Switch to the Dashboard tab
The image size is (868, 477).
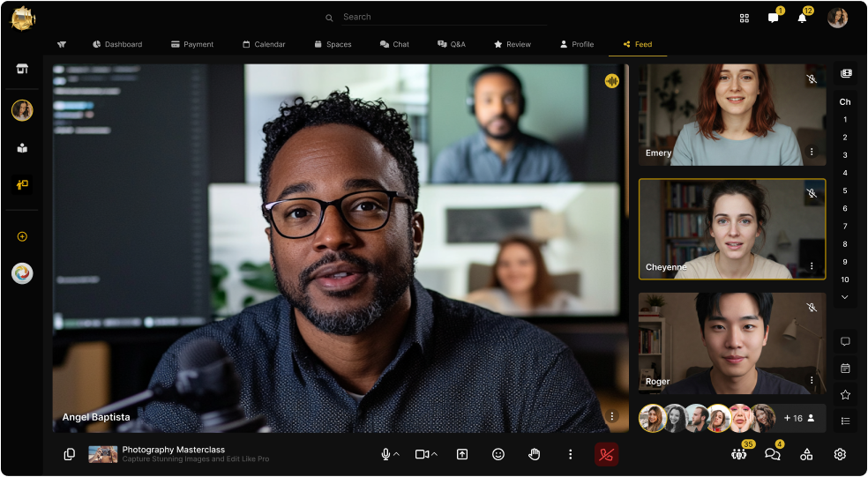tap(117, 44)
